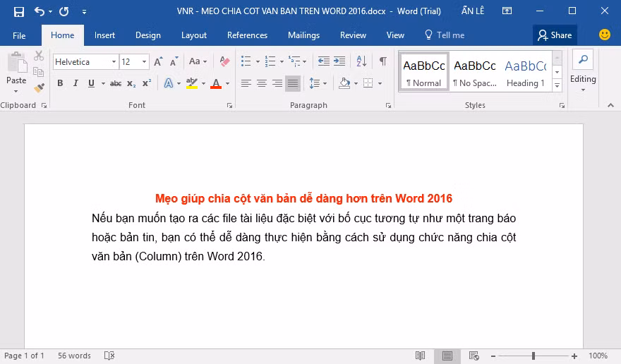The image size is (621, 364).
Task: Click the Format Painter brush icon
Action: click(x=39, y=87)
